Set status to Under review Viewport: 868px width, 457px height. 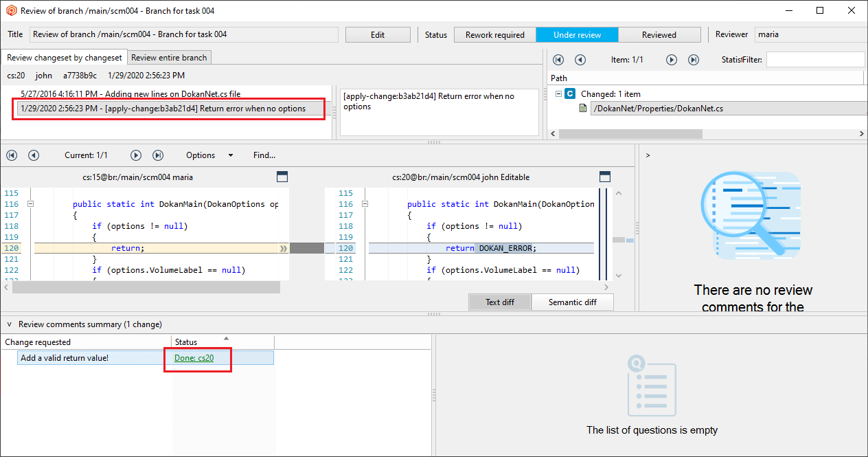coord(577,35)
